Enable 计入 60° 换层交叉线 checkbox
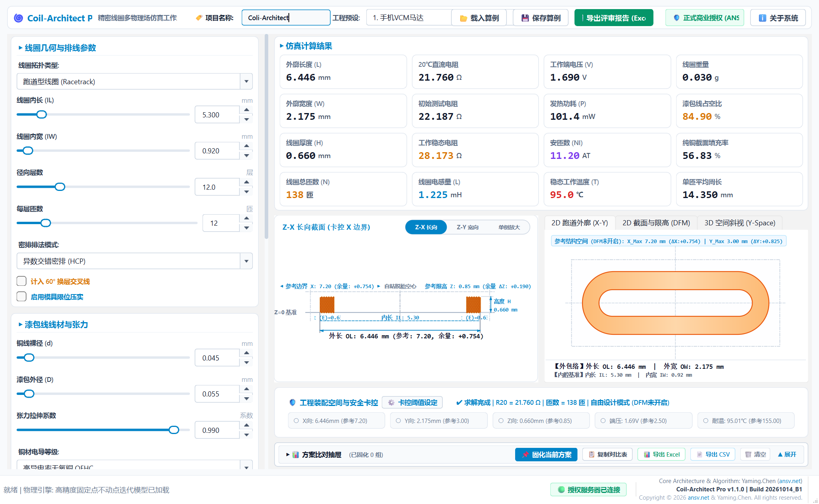This screenshot has width=819, height=504. pos(22,281)
